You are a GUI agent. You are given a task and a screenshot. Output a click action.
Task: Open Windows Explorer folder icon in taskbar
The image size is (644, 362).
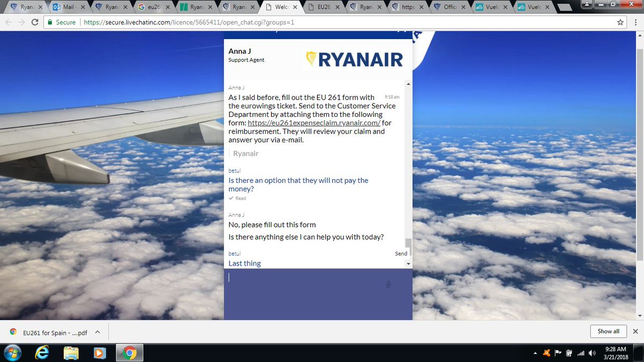[x=71, y=353]
